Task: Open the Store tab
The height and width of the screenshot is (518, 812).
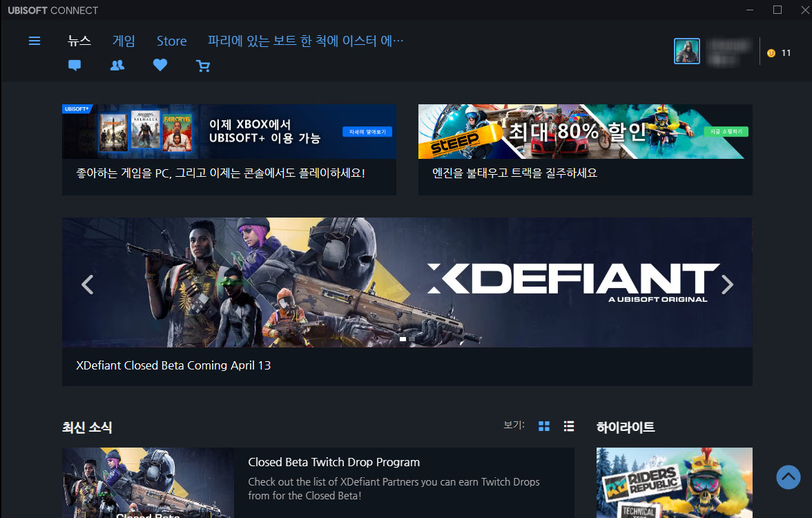Action: coord(171,41)
